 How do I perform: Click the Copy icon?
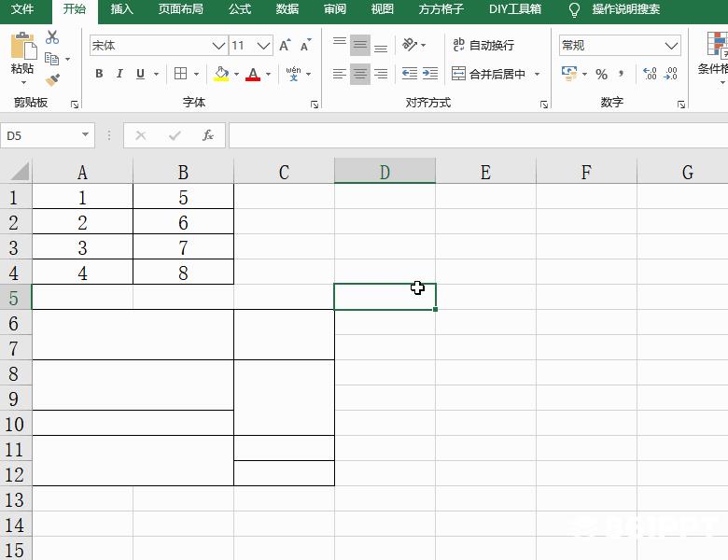pyautogui.click(x=51, y=59)
